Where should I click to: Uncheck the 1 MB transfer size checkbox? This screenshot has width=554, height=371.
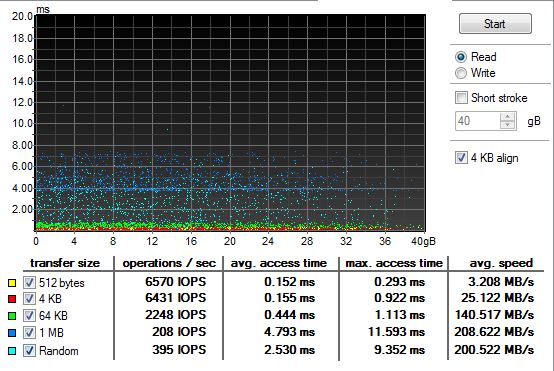[x=29, y=332]
